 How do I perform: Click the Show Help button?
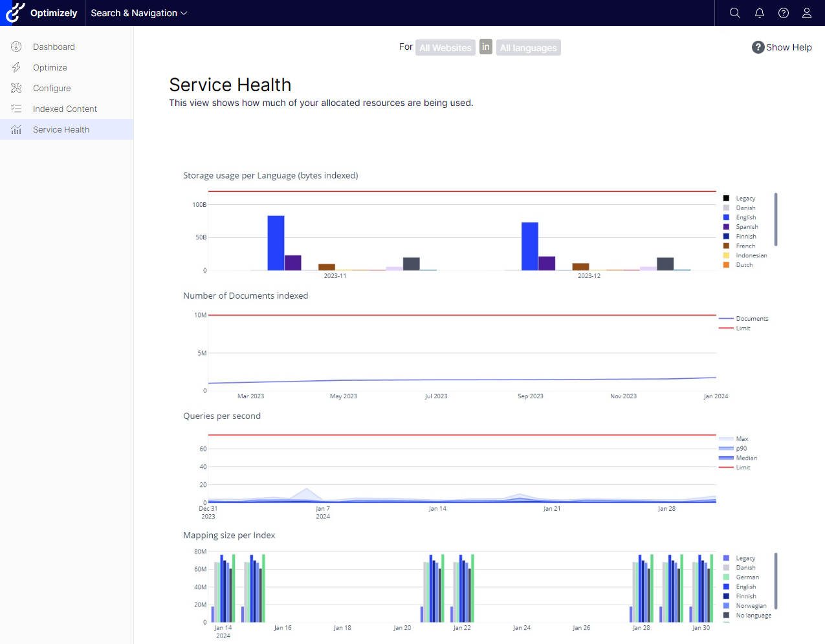click(x=782, y=47)
